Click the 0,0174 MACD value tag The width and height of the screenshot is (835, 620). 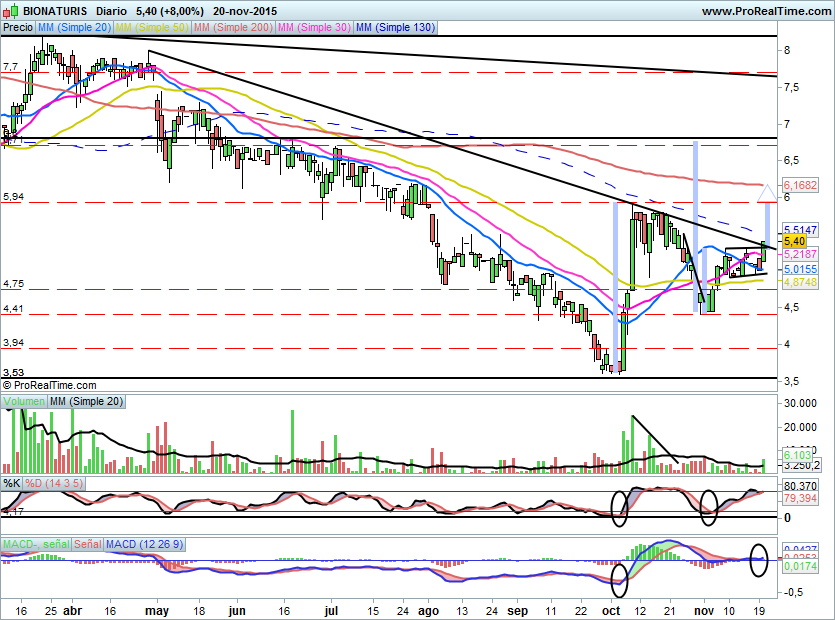click(800, 567)
